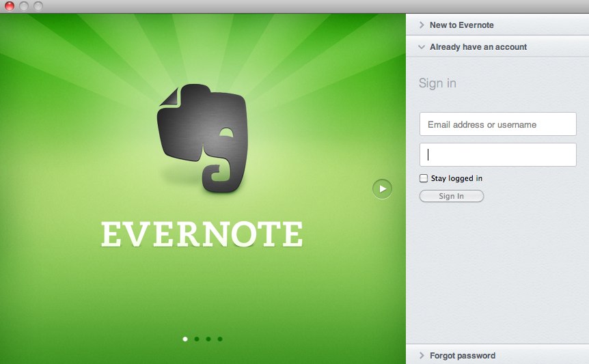Switch to the fourth slideshow page dot
Viewport: 589px width, 364px height.
220,339
